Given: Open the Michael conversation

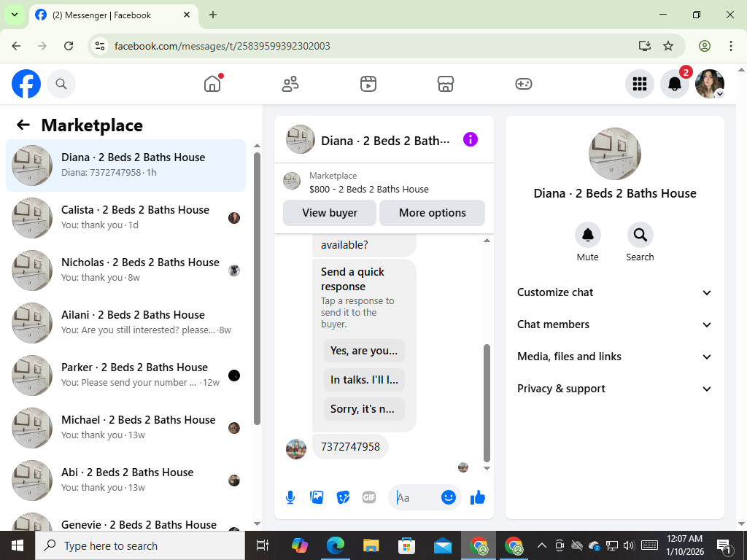Looking at the screenshot, I should click(x=125, y=427).
